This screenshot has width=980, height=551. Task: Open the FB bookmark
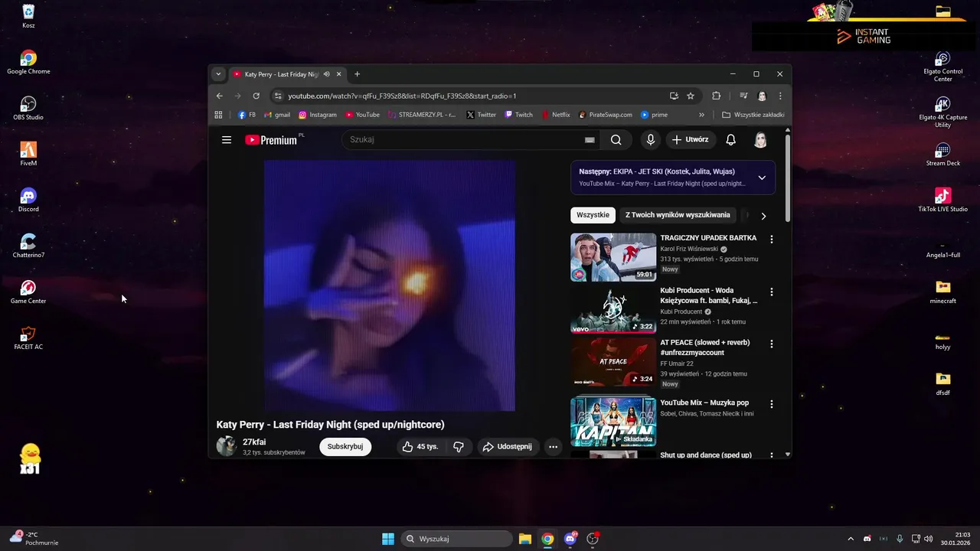pos(247,115)
